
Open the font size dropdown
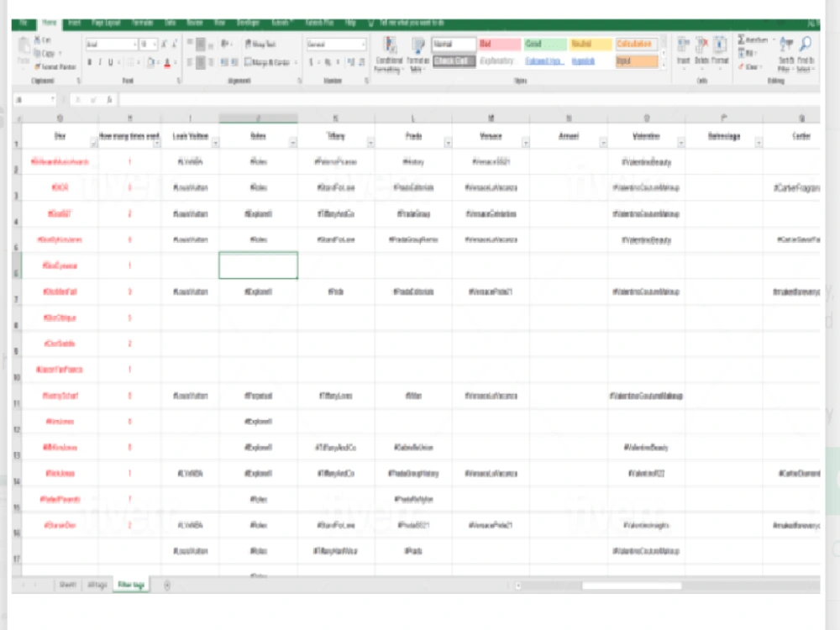click(155, 45)
